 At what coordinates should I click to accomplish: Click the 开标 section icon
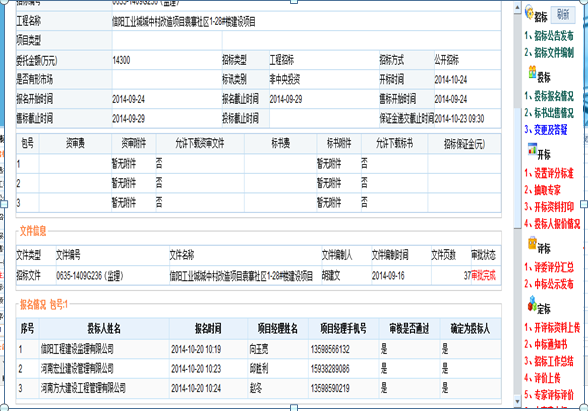(x=532, y=149)
